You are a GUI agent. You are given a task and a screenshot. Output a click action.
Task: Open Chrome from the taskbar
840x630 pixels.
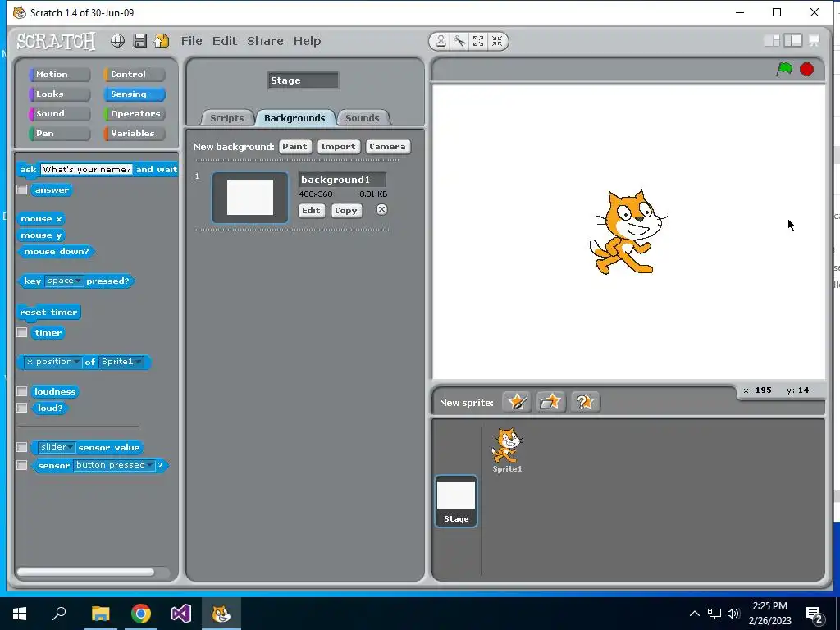(141, 614)
